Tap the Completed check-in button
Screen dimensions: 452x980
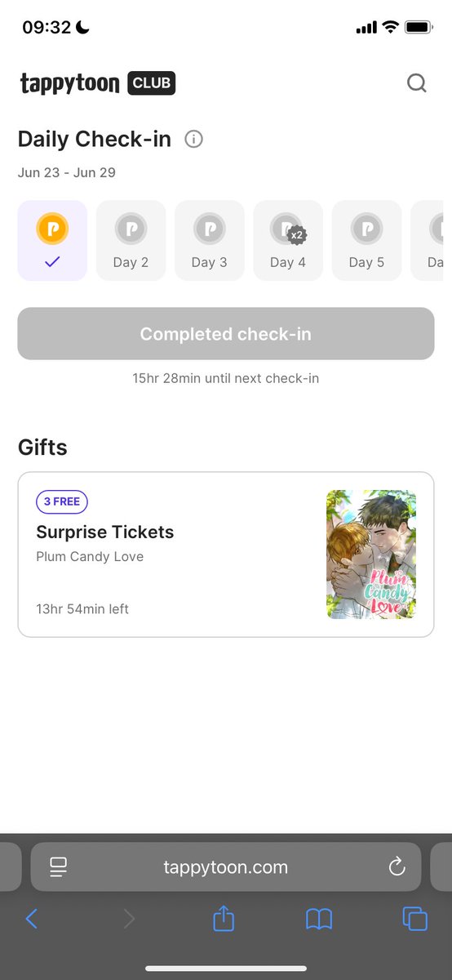(x=226, y=334)
